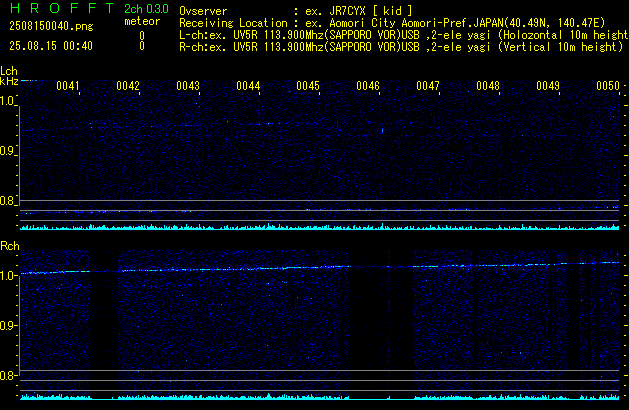Click the 0043 time marker
Viewport: 629px width, 410px height.
click(x=188, y=86)
